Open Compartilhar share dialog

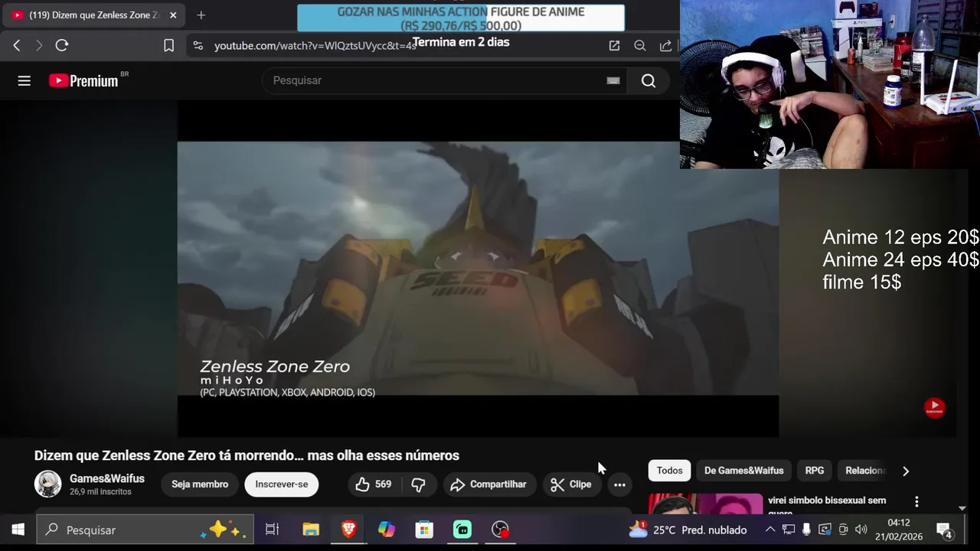(488, 484)
